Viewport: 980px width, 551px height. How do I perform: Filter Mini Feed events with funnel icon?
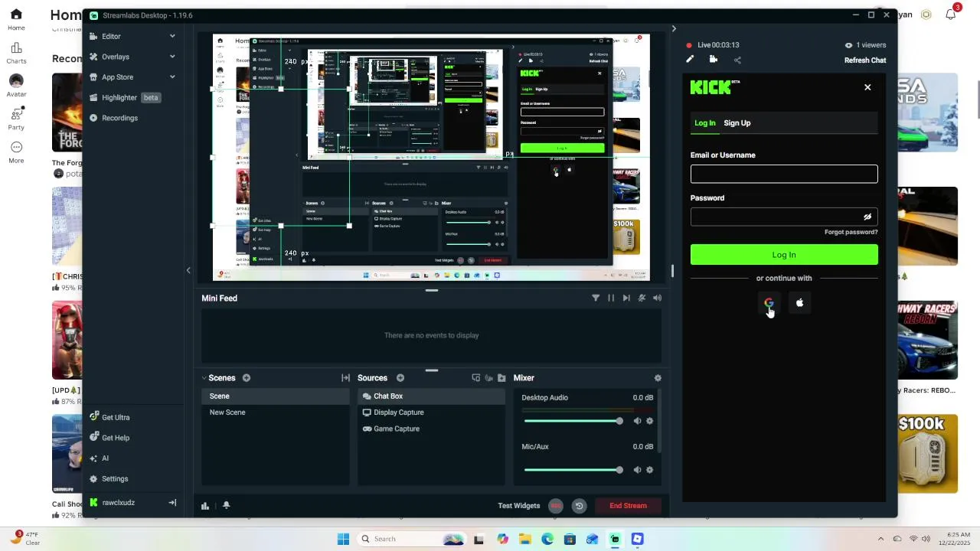tap(596, 298)
